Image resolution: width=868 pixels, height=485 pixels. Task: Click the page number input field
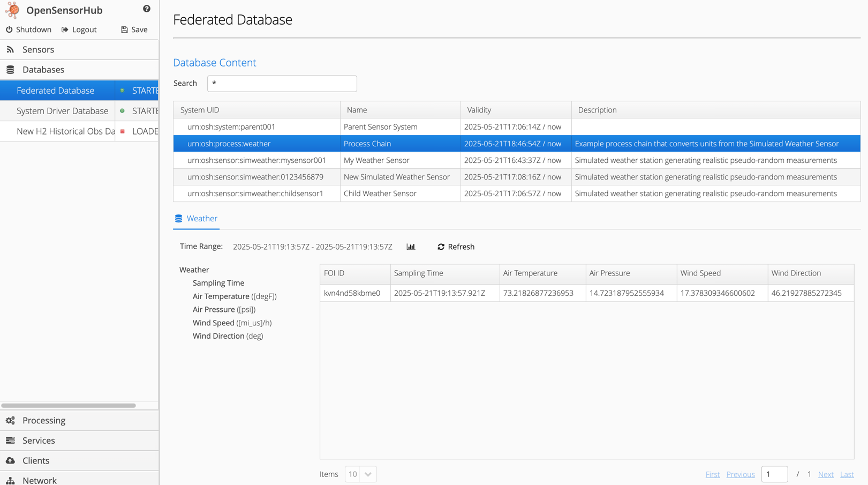click(774, 474)
